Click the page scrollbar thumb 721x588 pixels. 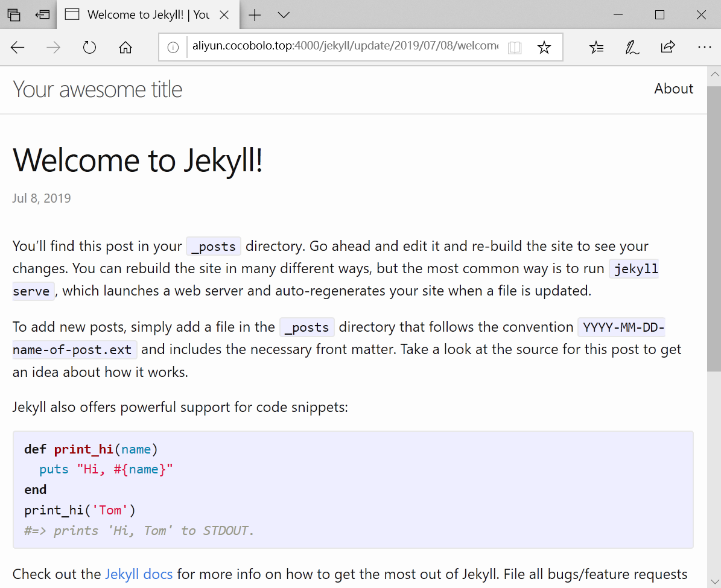(714, 229)
